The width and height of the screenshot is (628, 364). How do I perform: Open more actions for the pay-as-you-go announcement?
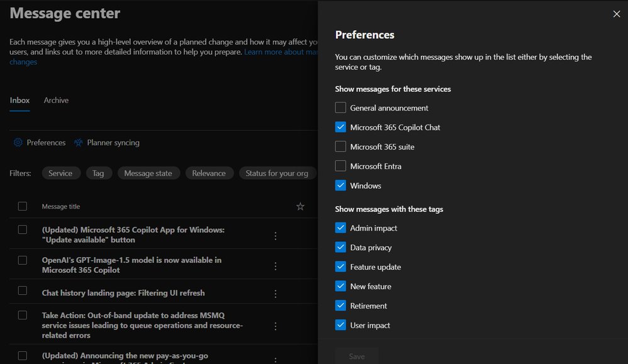(x=275, y=358)
